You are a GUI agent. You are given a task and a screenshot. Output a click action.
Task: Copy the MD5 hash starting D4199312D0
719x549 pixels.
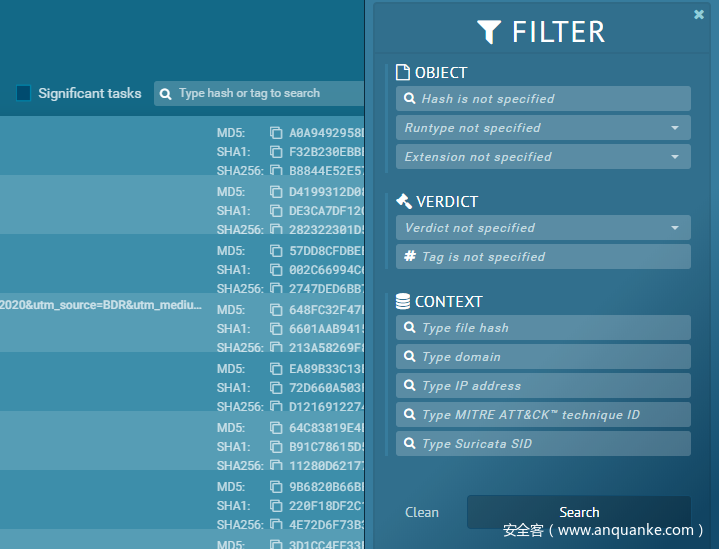click(x=276, y=192)
